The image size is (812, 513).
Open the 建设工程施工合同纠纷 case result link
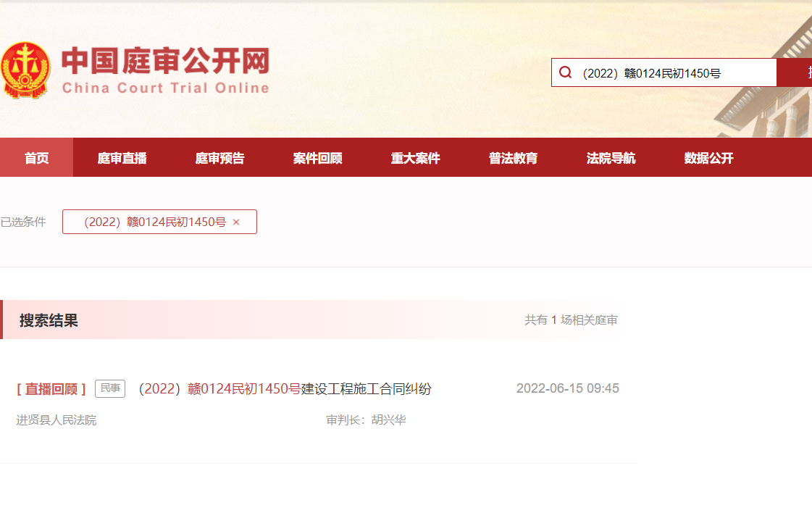pyautogui.click(x=285, y=388)
